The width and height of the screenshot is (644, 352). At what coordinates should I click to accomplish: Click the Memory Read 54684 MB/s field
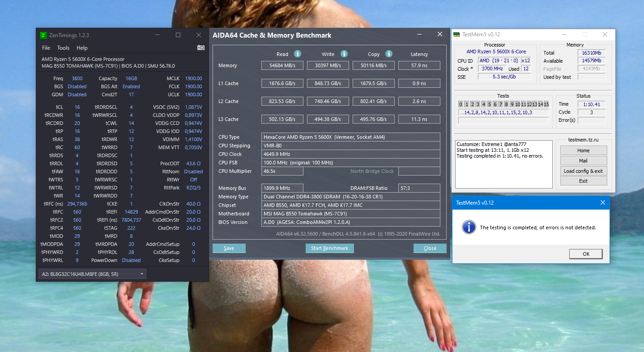282,66
